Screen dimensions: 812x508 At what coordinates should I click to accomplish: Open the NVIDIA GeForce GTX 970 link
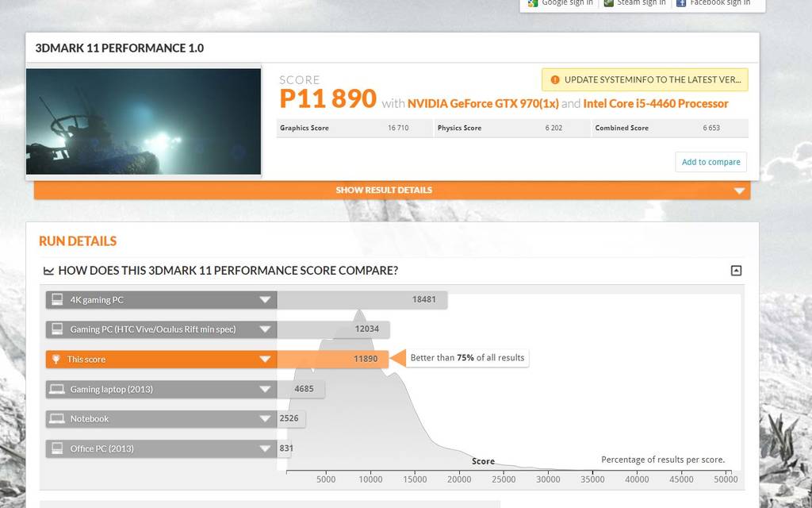point(483,104)
